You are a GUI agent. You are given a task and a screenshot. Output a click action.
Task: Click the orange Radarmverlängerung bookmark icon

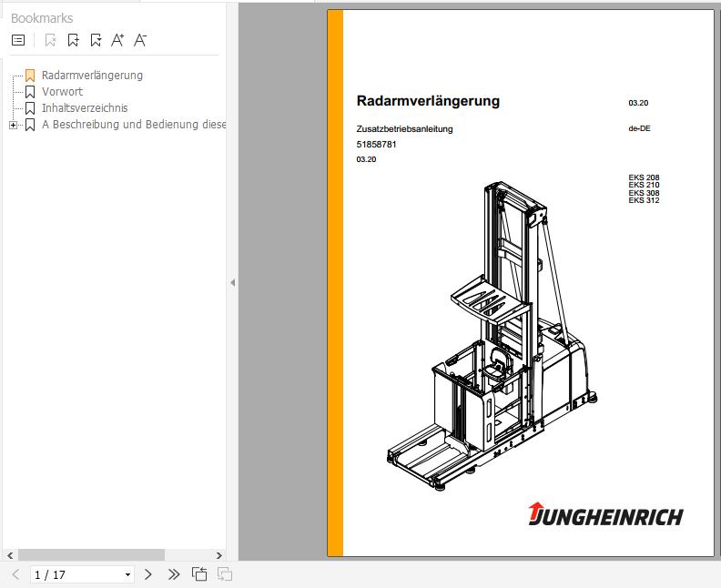click(x=30, y=76)
